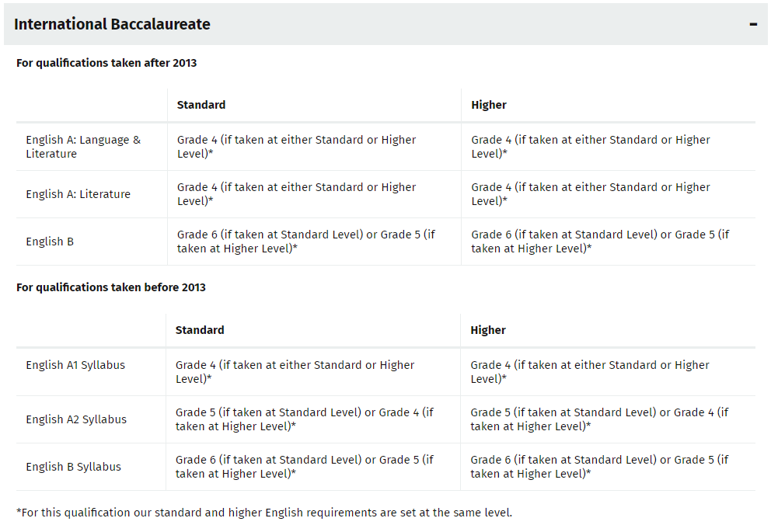
Task: Click the Higher column header in the after-2013 table
Action: tap(489, 105)
